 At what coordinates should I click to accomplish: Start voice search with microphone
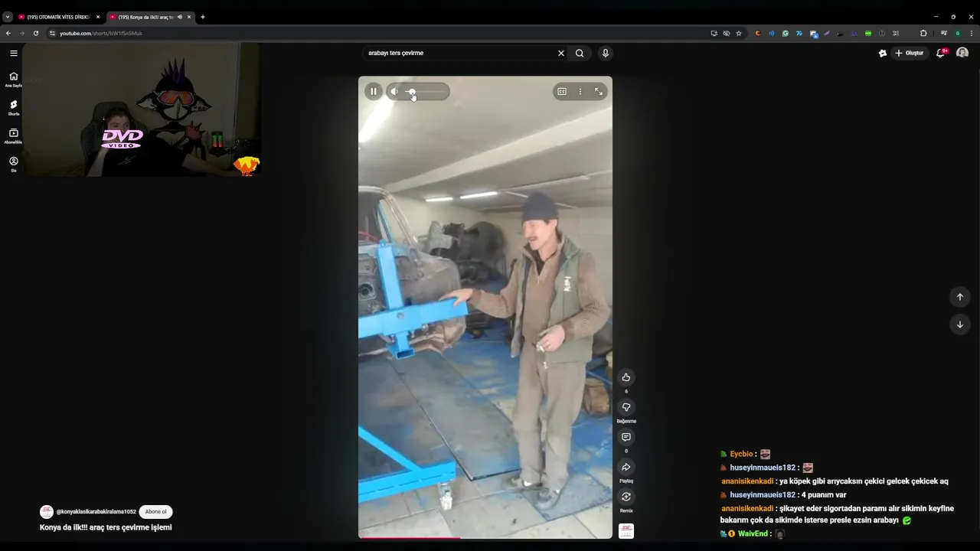point(606,53)
